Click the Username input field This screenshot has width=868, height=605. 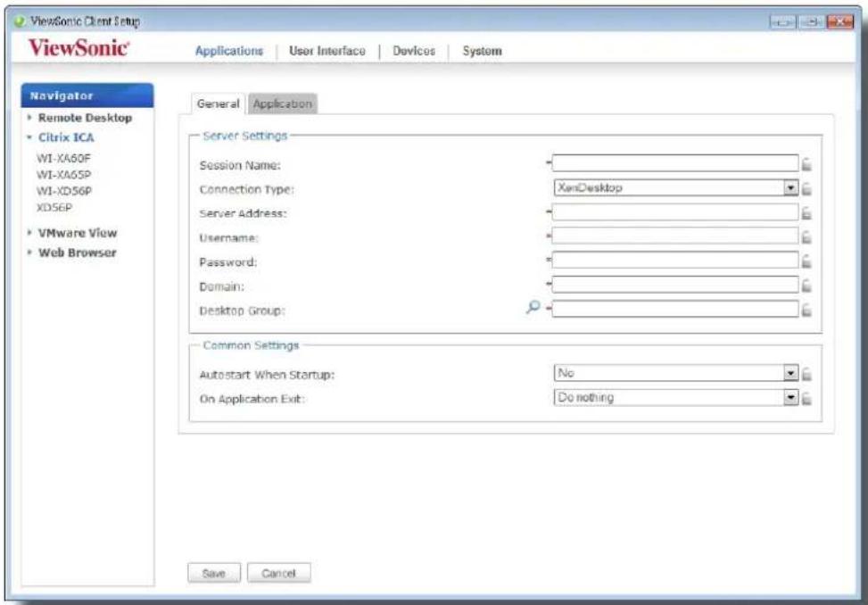point(675,236)
